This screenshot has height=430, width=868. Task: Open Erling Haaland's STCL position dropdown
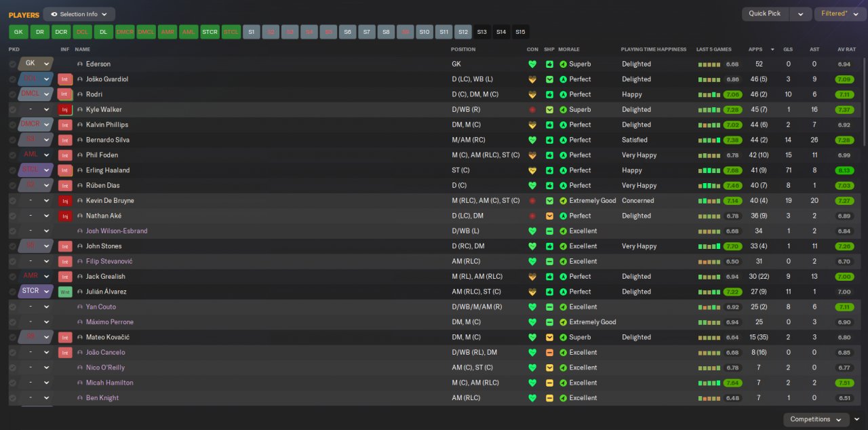(x=36, y=170)
